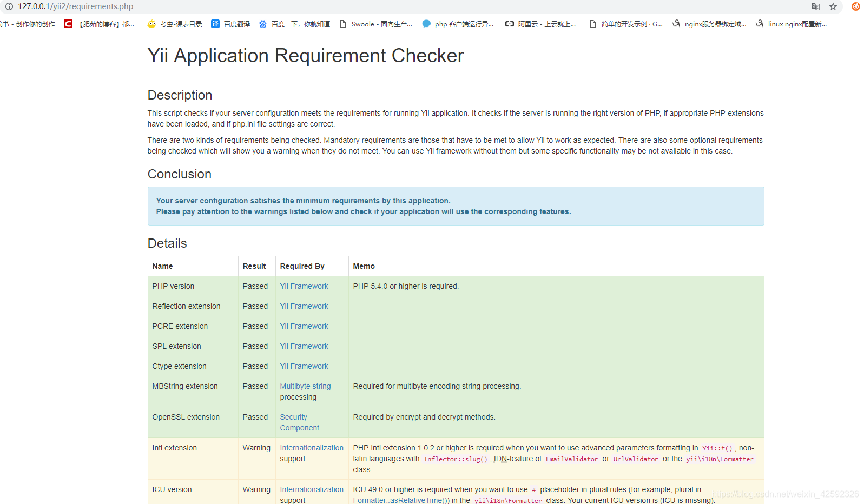Open the nginx服务器绑定域 bookmark
This screenshot has width=864, height=504.
coord(709,24)
